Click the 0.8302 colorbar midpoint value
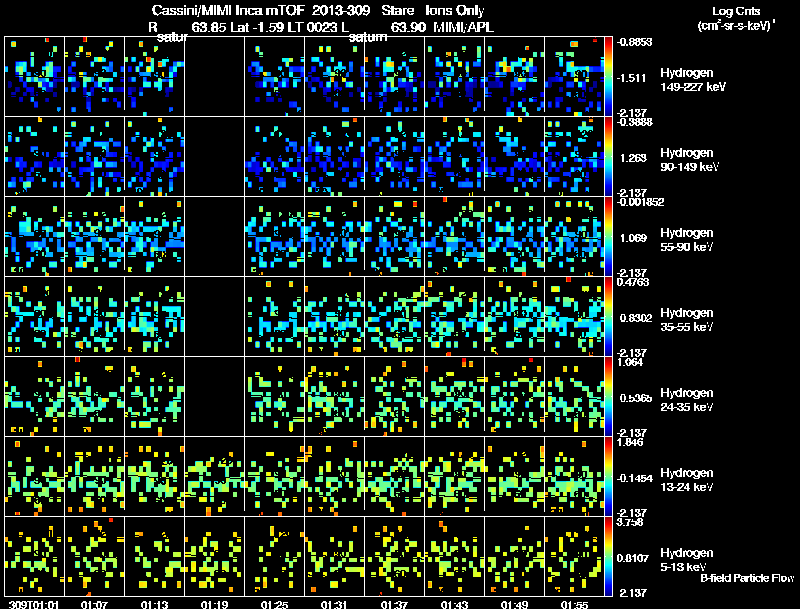Viewport: 800px width, 609px height. tap(636, 318)
